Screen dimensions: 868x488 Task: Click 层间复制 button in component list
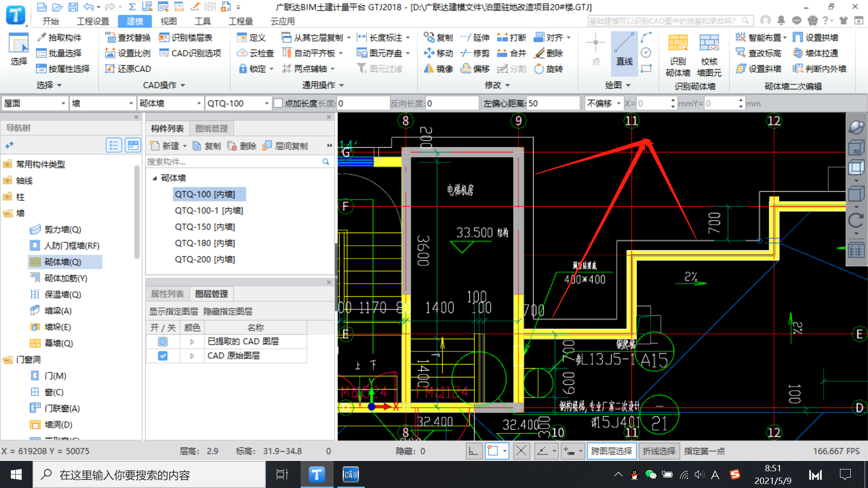[285, 146]
